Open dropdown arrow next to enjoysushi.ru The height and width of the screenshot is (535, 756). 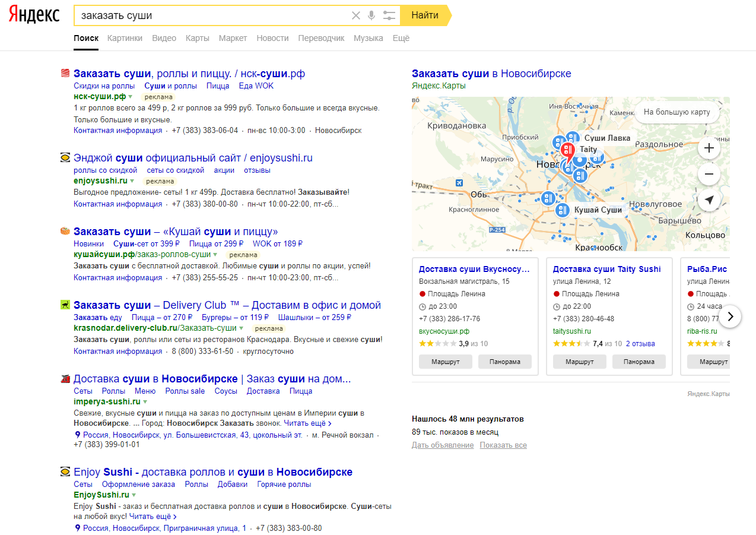point(132,181)
